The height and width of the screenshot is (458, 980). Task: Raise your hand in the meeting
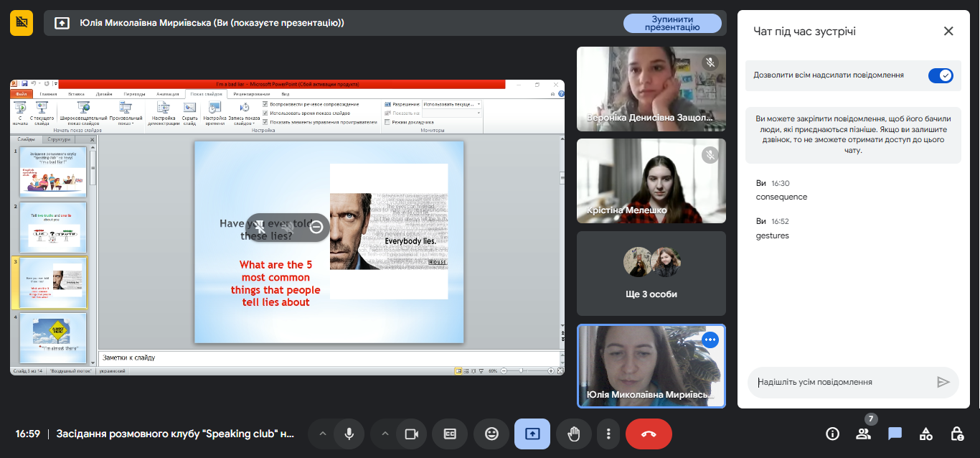click(573, 434)
